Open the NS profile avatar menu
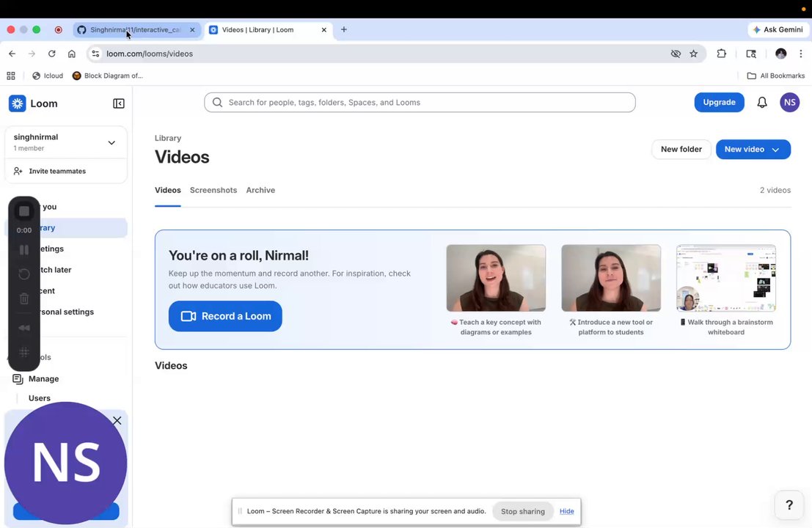The image size is (812, 528). coord(789,103)
